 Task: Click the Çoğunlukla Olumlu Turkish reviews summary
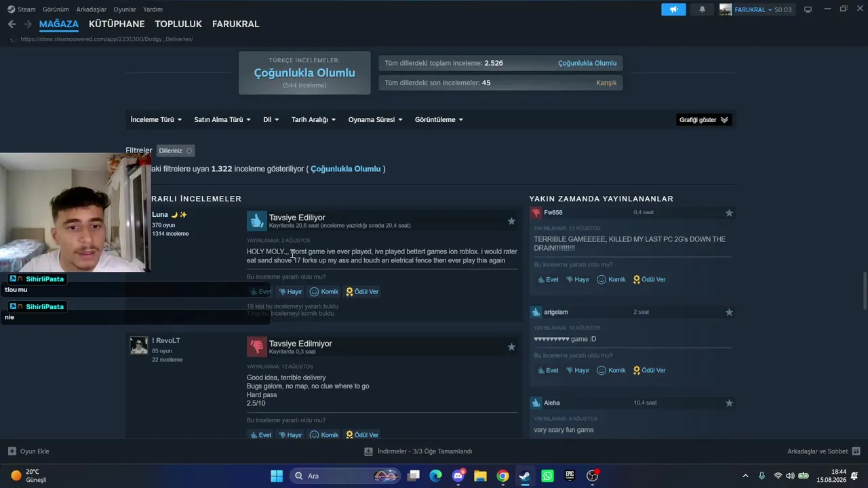[304, 73]
